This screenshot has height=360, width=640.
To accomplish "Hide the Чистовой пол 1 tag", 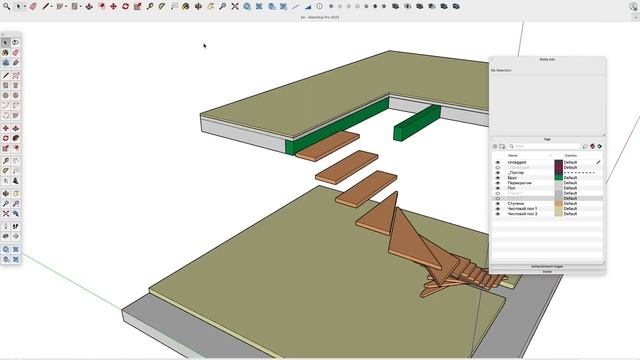I will (x=498, y=209).
